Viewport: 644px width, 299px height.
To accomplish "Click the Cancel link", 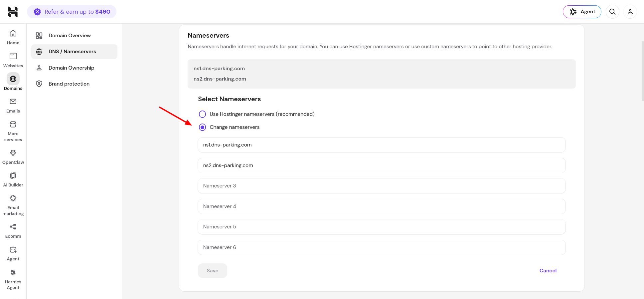I will (548, 271).
